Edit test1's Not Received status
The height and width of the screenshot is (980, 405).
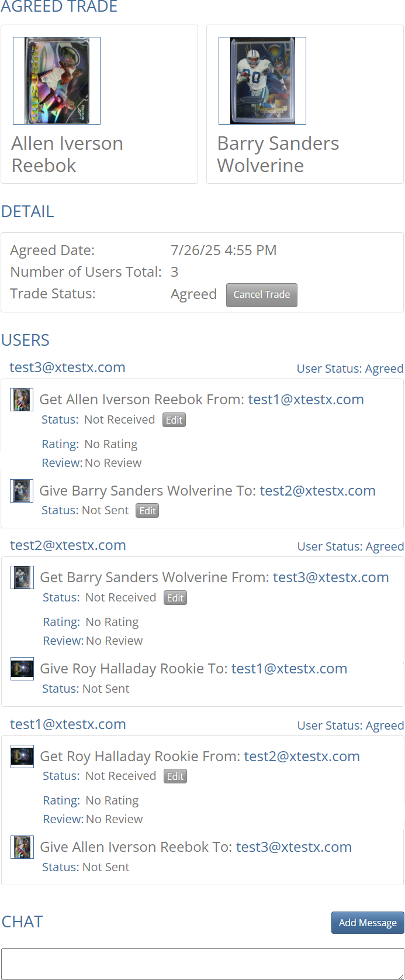[175, 776]
